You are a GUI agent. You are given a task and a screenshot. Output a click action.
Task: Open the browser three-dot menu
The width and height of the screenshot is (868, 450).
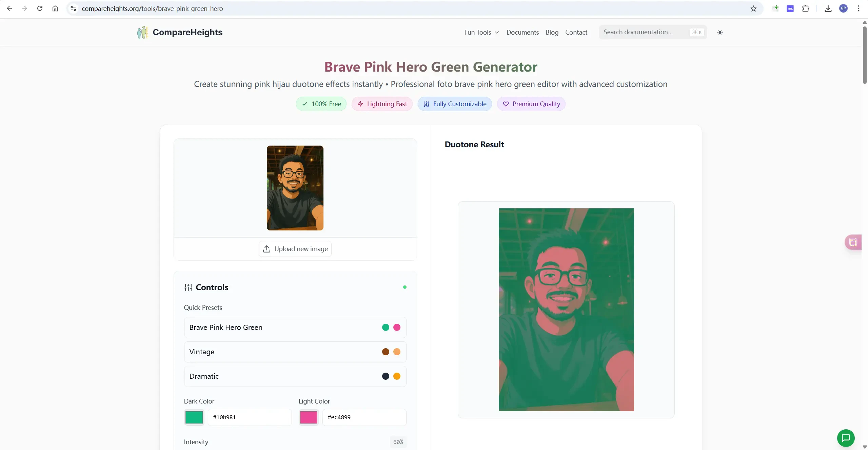pyautogui.click(x=859, y=8)
